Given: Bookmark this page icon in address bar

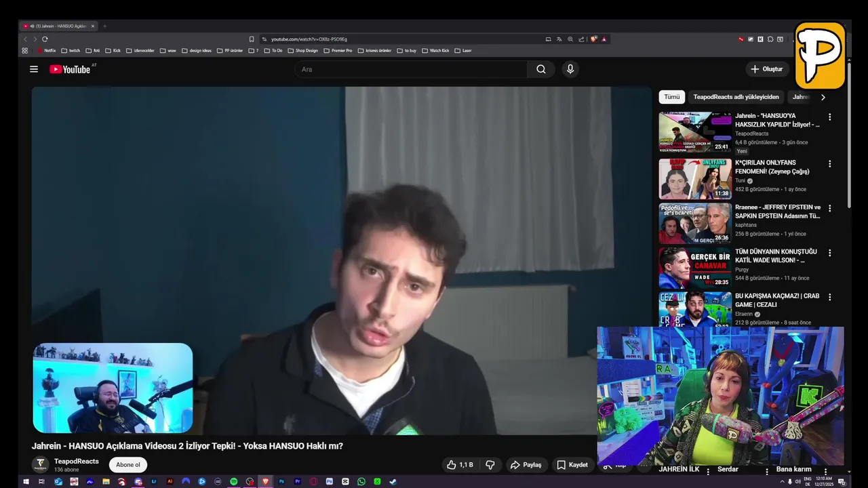Looking at the screenshot, I should tap(252, 39).
